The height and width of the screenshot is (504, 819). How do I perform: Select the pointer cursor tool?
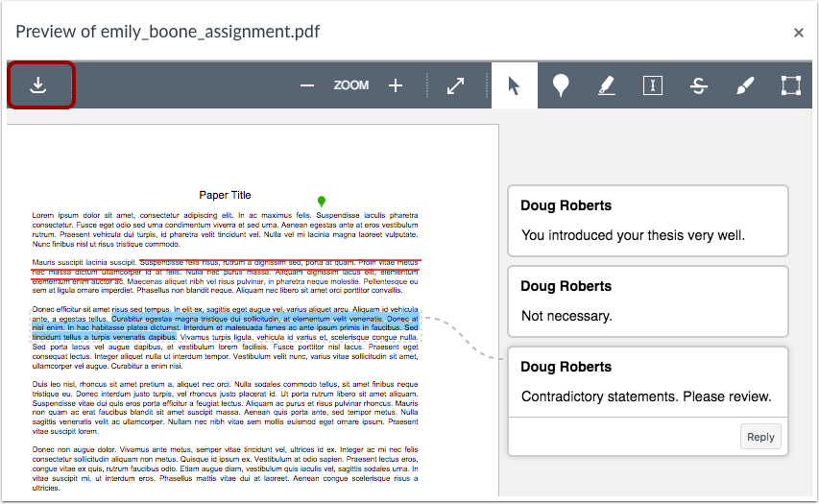[x=514, y=85]
